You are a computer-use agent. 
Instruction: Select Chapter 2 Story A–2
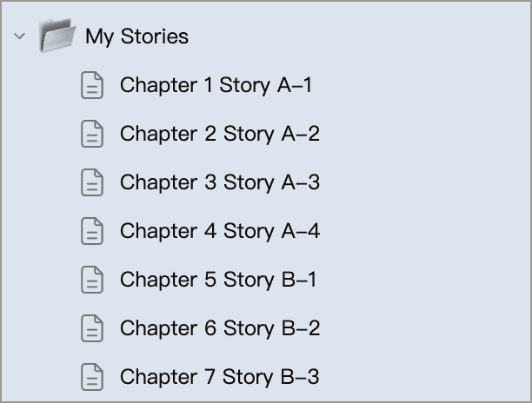(219, 134)
